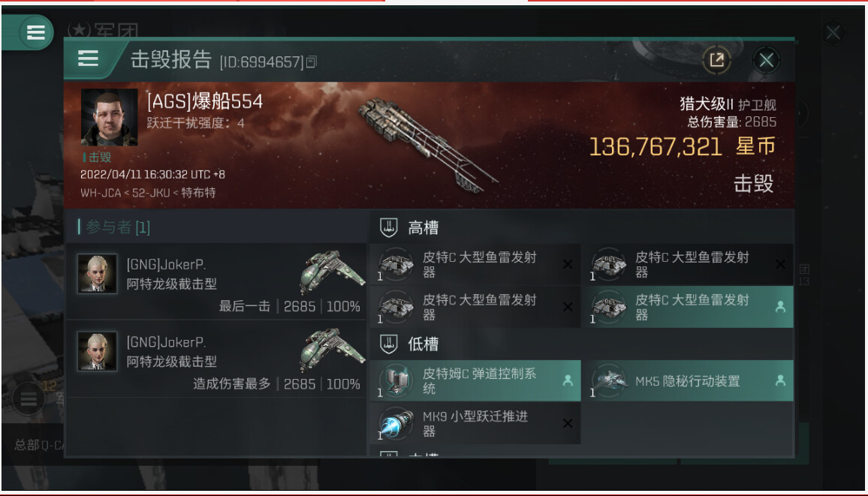868x496 pixels.
Task: Open first JokerP. attacker portrait
Action: pos(97,273)
